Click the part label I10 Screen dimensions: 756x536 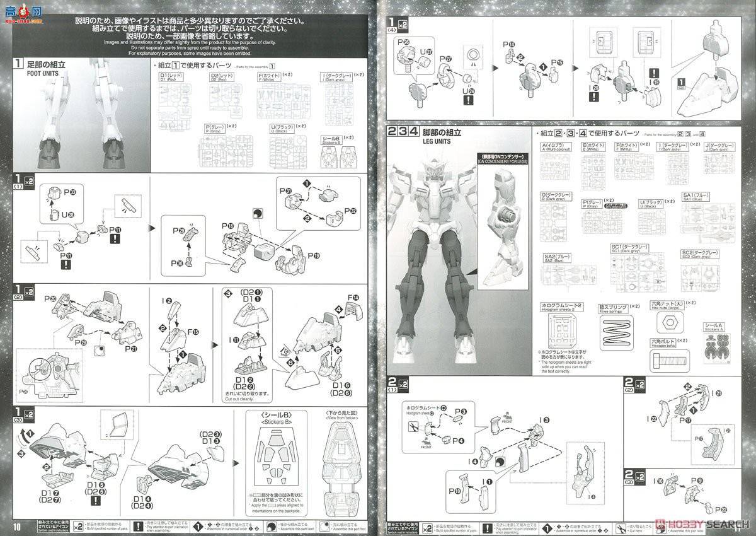(x=658, y=482)
